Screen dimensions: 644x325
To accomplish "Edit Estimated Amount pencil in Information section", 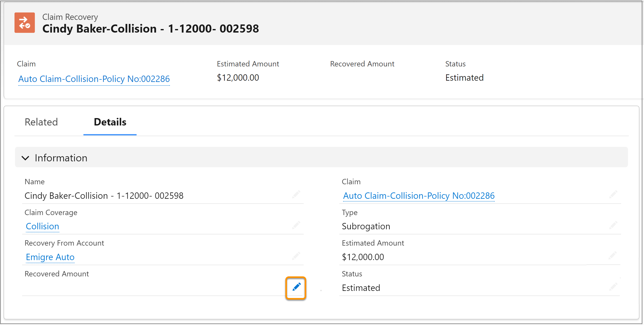I will [612, 256].
